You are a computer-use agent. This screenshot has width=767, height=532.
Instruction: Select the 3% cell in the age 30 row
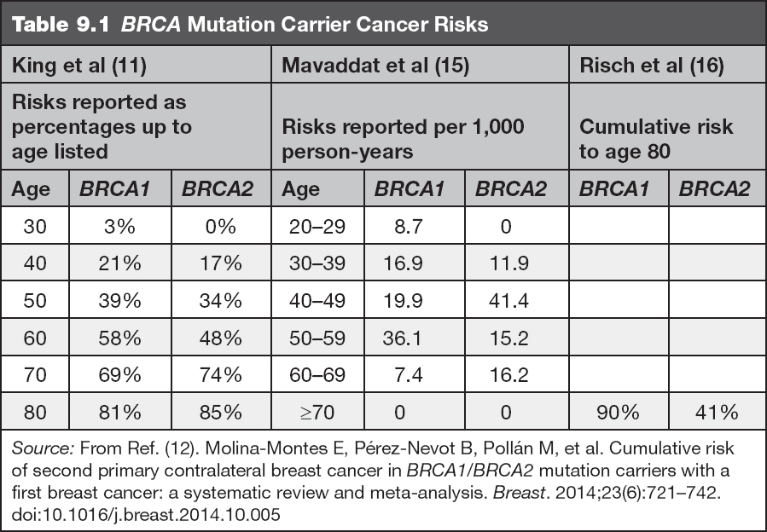click(x=120, y=227)
